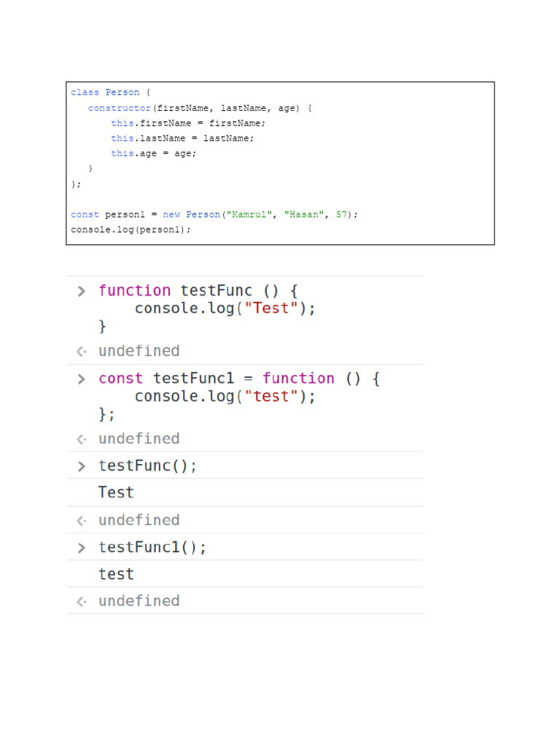Click the return arrow after the testFunc1 assignment block

(x=82, y=439)
